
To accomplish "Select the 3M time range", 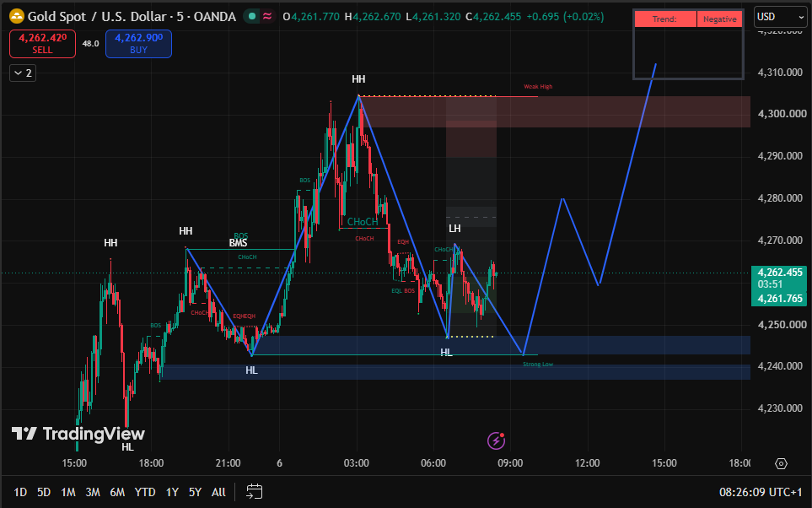I will coord(93,492).
